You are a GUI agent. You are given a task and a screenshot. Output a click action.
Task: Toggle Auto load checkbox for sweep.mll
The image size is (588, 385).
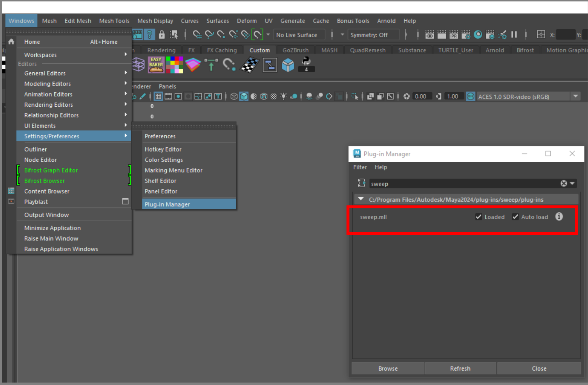point(515,217)
